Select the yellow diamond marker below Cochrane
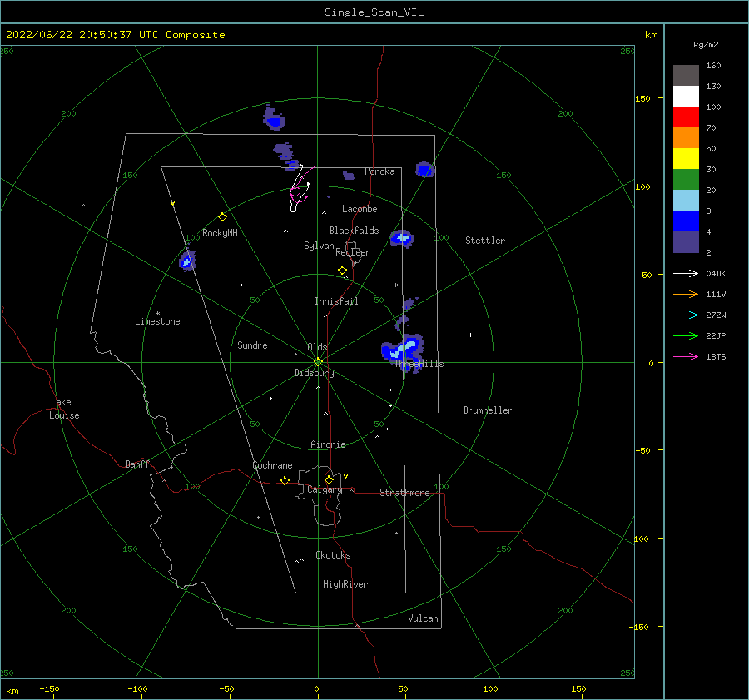Viewport: 749px width, 700px height. pyautogui.click(x=285, y=481)
